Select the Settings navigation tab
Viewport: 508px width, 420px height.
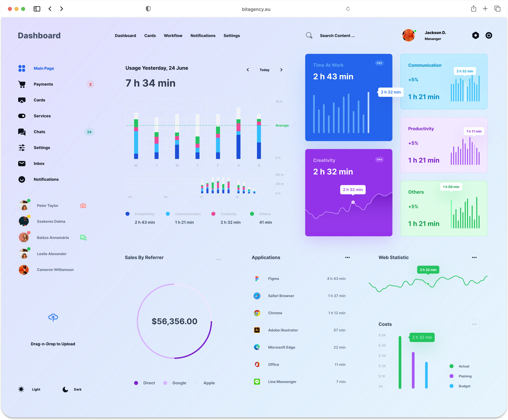[x=232, y=35]
